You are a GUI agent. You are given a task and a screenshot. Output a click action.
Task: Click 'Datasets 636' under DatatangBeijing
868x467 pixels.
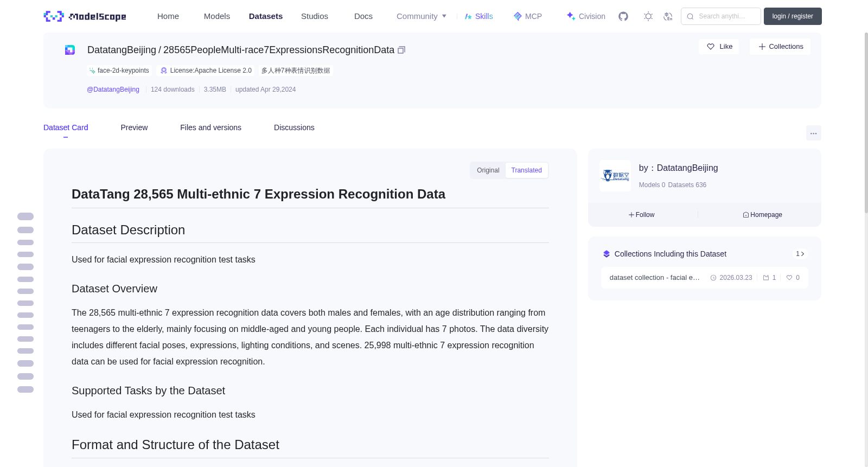pyautogui.click(x=687, y=185)
